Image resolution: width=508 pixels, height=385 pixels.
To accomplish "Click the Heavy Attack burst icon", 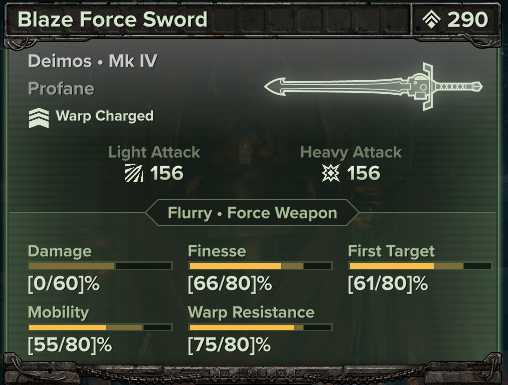I will 331,173.
